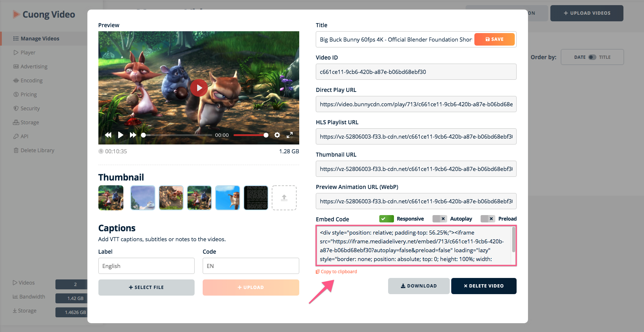
Task: Click the Download button
Action: point(419,286)
